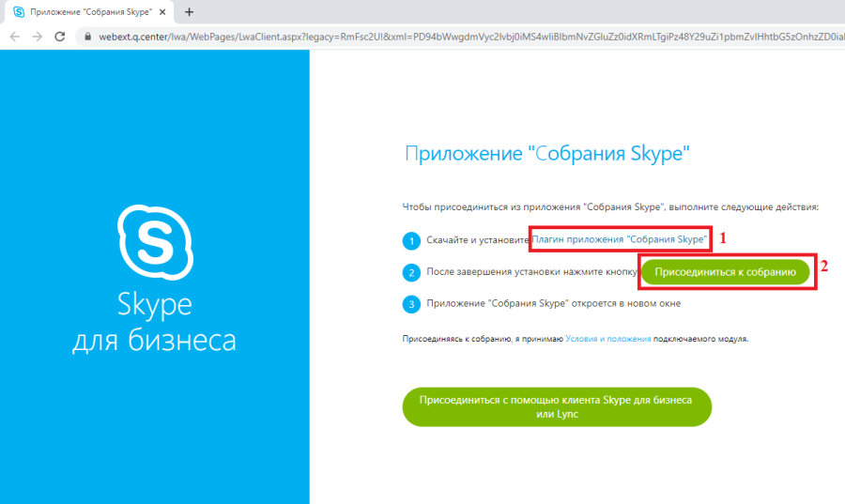Click the "Приложение Собрания Skype" page heading
The image size is (845, 504).
coord(553,155)
